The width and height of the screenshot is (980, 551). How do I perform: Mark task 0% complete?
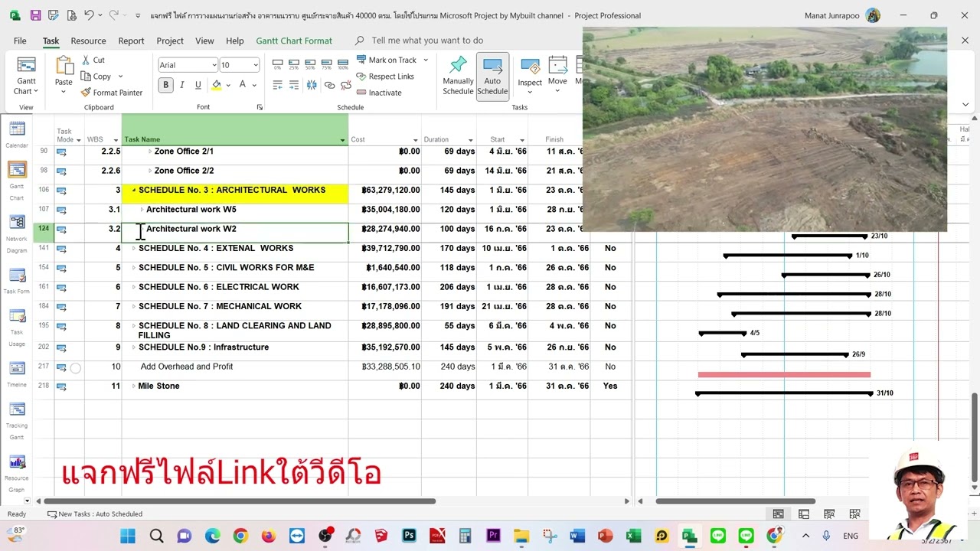pos(277,64)
